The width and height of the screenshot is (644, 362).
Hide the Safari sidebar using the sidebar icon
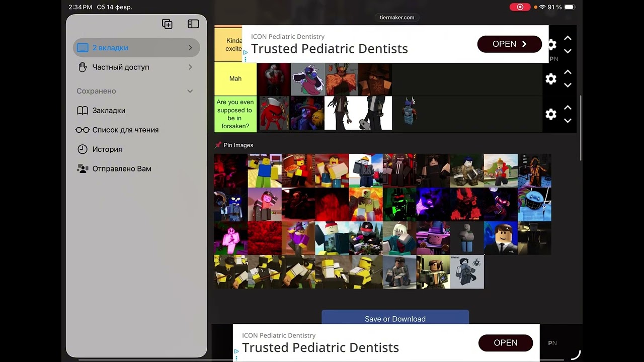coord(193,24)
